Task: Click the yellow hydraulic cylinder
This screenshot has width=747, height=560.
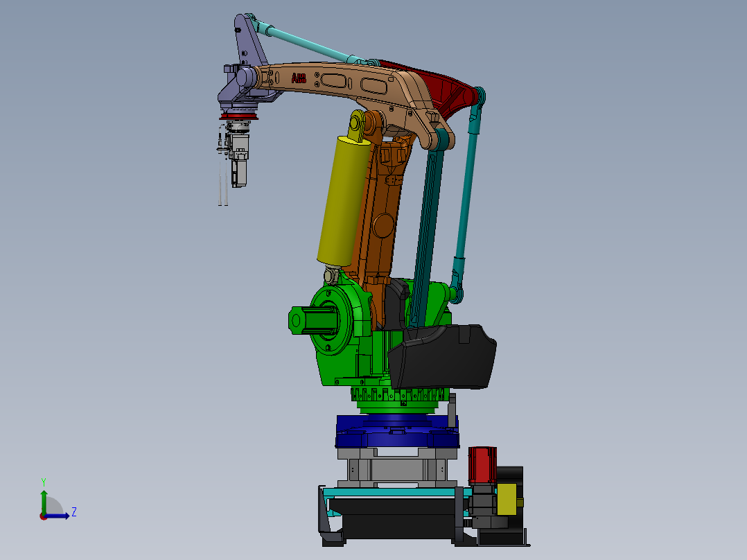Action: click(x=343, y=201)
